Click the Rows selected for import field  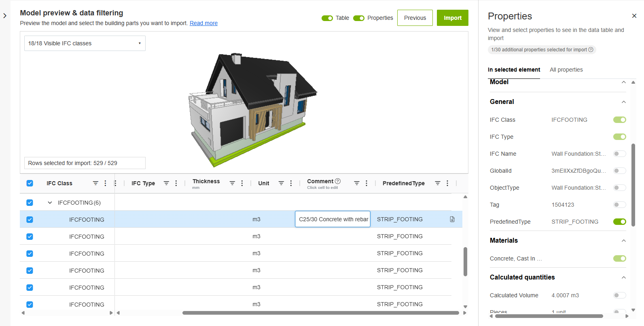[x=85, y=163]
